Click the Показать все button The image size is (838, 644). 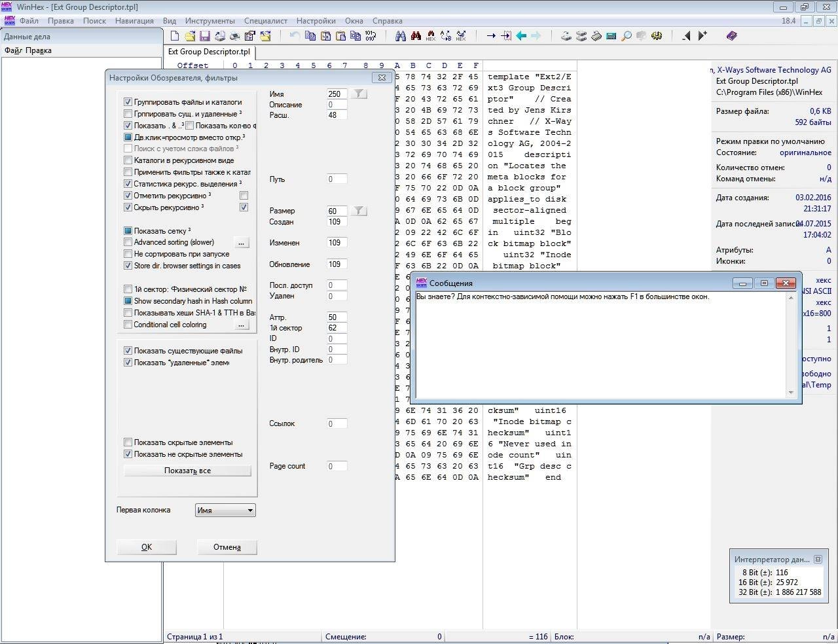[187, 471]
